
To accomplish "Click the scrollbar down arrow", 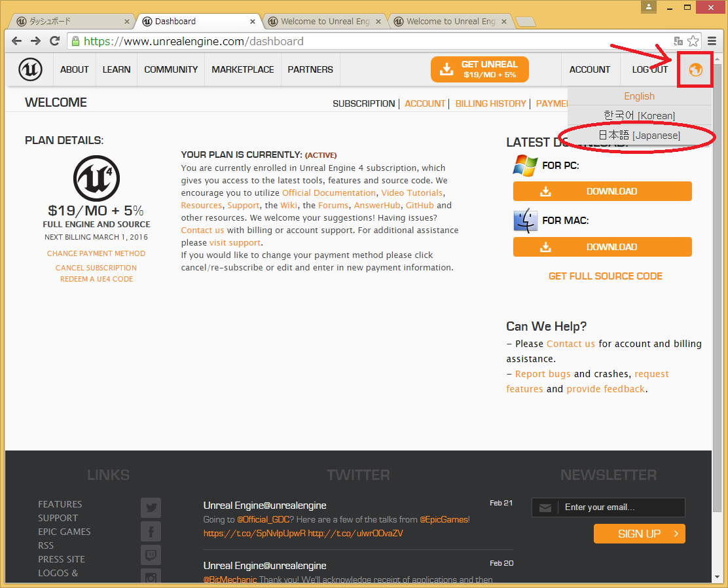I will 718,577.
